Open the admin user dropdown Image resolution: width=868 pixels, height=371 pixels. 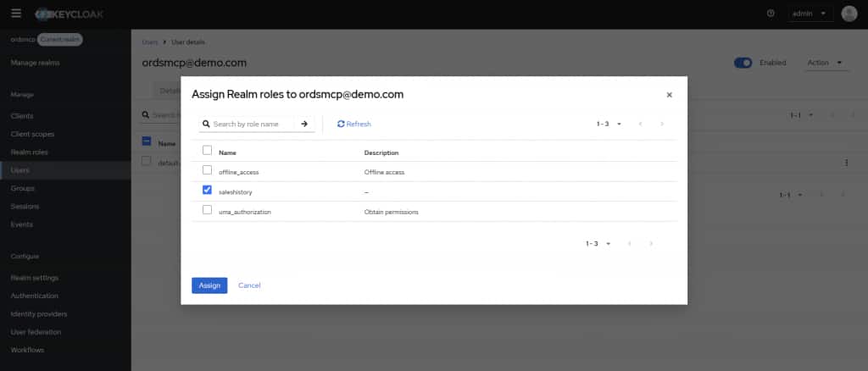pos(810,14)
